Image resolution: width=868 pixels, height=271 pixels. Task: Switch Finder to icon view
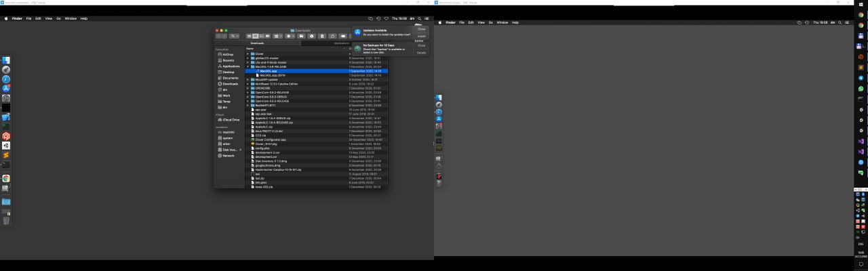249,36
